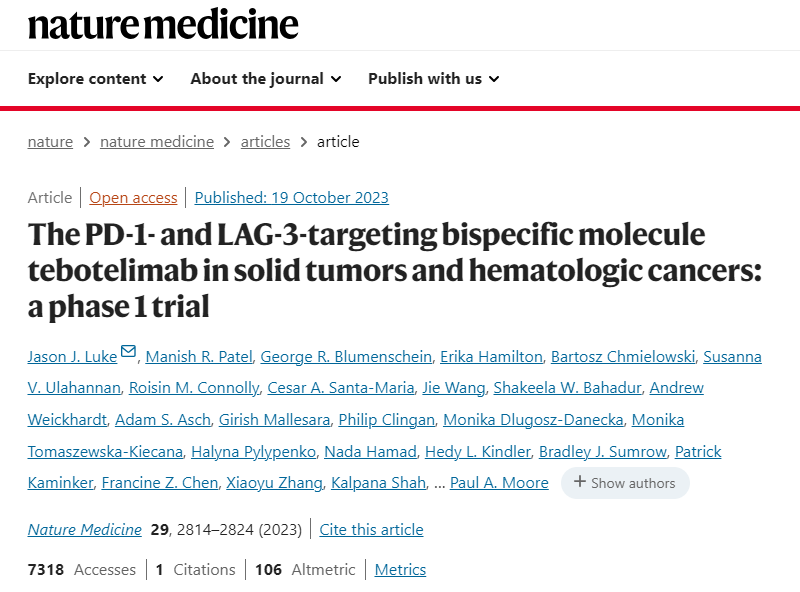The image size is (800, 592).
Task: Expand the Publish with us dropdown
Action: (434, 79)
